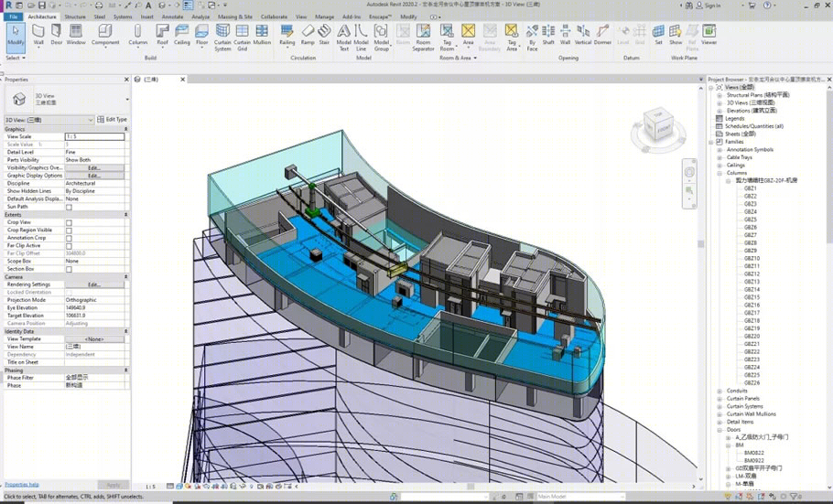Expand the Room & Area panel dropdown
Image resolution: width=833 pixels, height=504 pixels.
pyautogui.click(x=458, y=58)
